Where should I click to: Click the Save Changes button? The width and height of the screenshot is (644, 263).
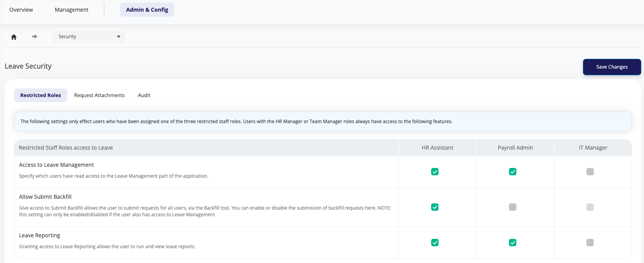tap(612, 67)
